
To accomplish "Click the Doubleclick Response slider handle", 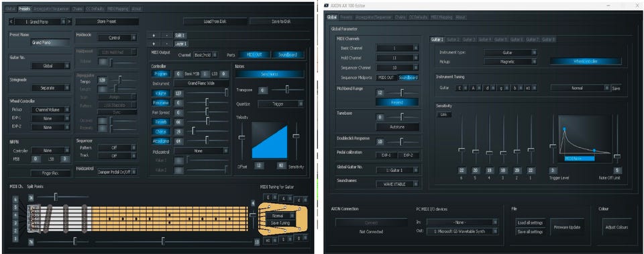I will click(x=402, y=142).
